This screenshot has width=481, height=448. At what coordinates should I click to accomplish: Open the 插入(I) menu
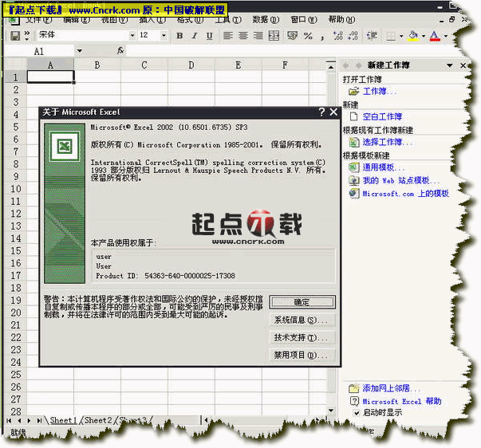[152, 20]
